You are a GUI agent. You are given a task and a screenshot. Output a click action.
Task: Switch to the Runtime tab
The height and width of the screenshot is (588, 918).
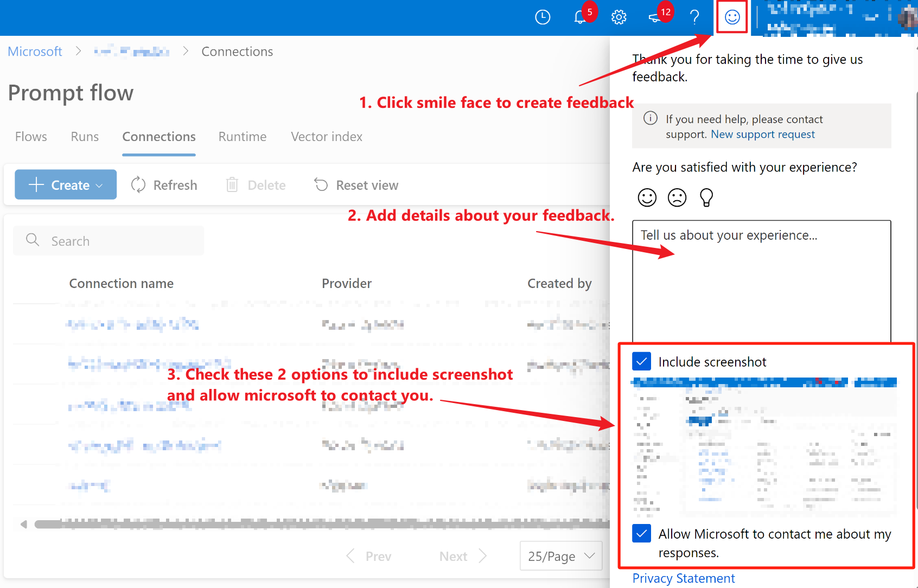(242, 137)
